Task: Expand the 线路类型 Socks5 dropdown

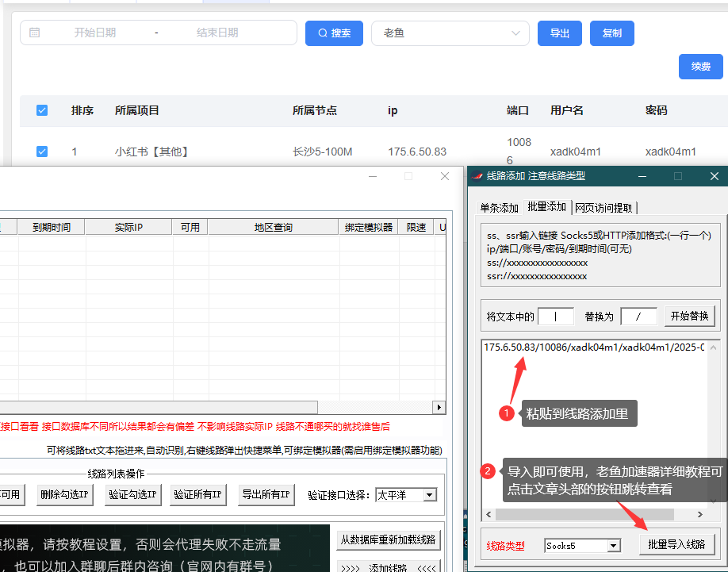Action: [613, 546]
